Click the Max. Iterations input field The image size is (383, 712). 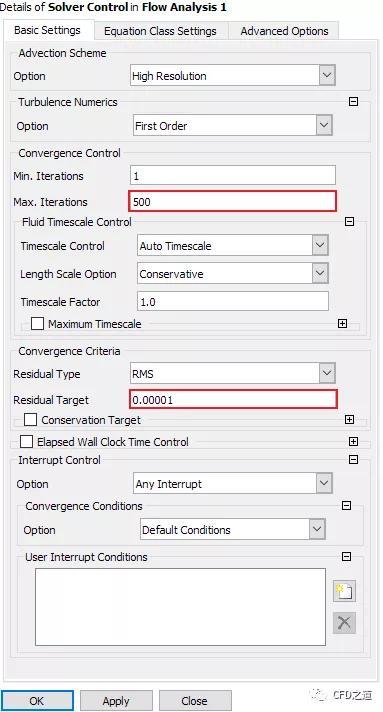(233, 202)
